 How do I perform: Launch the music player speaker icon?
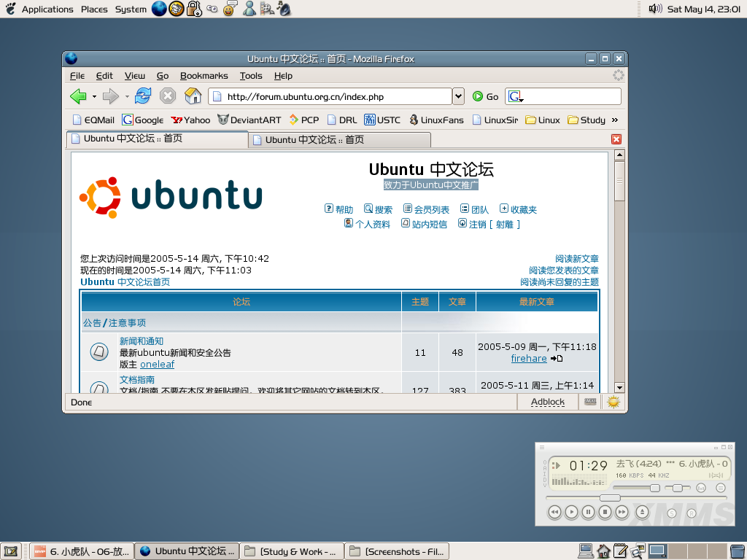284,9
